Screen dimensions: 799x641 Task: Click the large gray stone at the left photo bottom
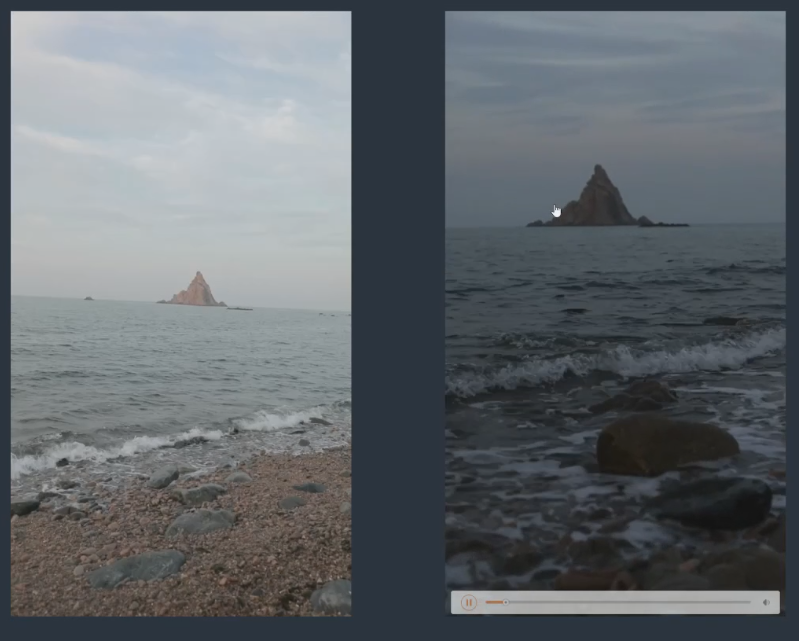pyautogui.click(x=138, y=569)
